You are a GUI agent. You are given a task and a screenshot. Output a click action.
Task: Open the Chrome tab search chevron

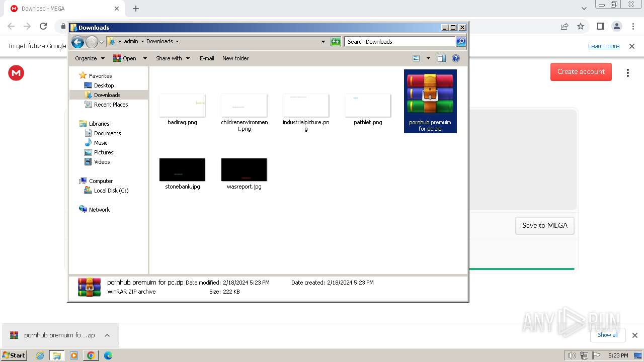584,9
